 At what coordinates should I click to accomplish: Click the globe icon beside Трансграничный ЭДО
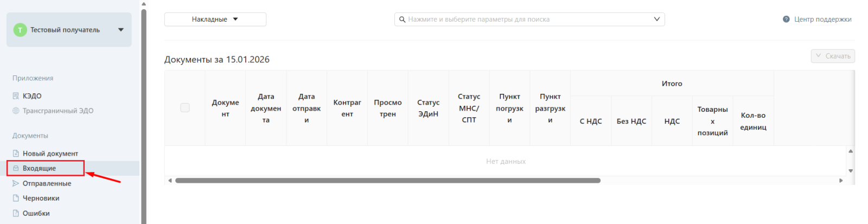tap(16, 111)
